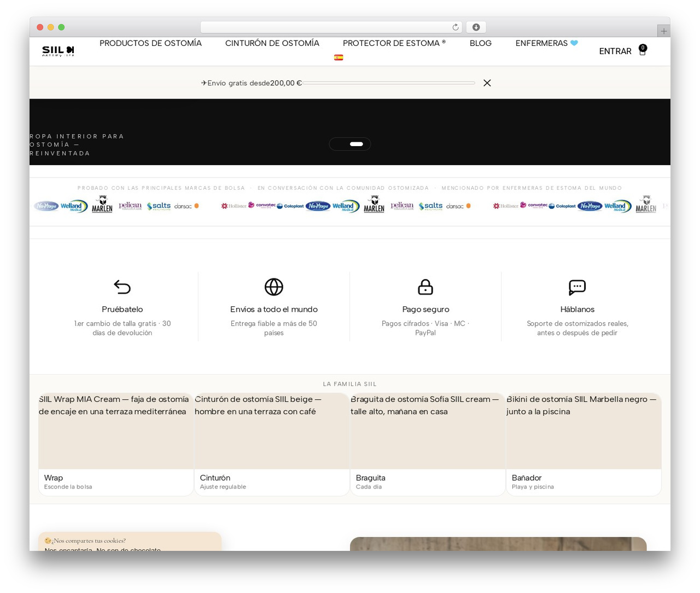The image size is (700, 593).
Task: Open the Enfermeras page
Action: [x=547, y=43]
